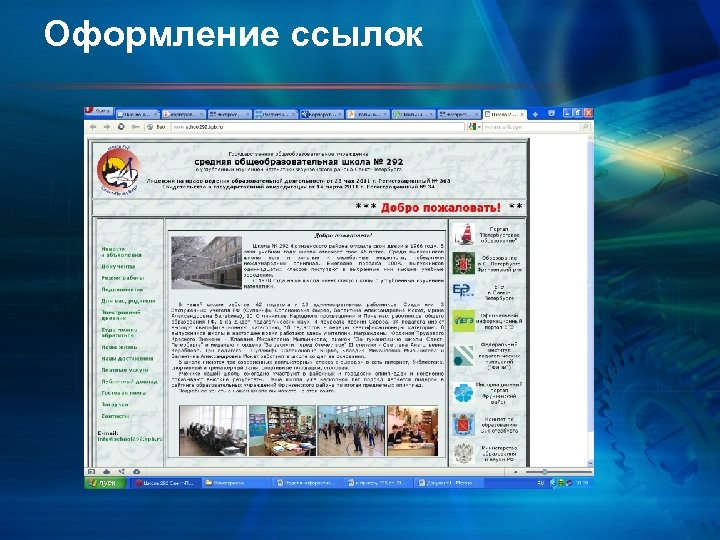
Task: Adjust the page zoom slider
Action: coord(558,472)
